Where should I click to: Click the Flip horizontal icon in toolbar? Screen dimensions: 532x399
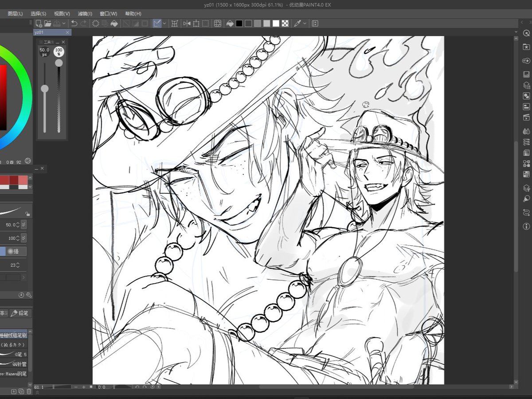coord(187,23)
